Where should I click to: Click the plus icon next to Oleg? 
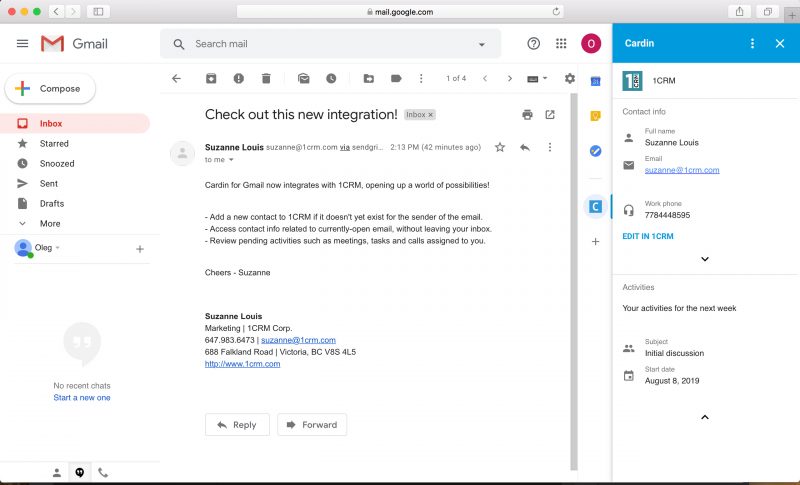140,249
